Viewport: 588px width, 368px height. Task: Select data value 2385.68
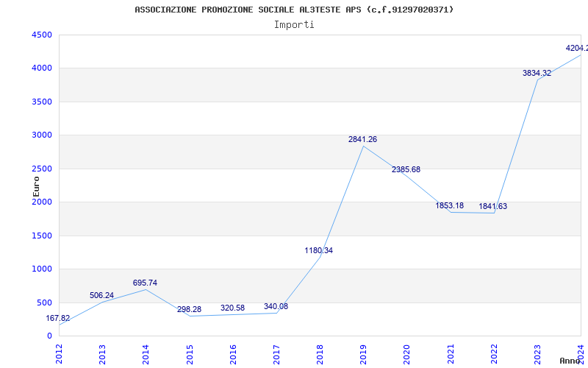tap(406, 170)
